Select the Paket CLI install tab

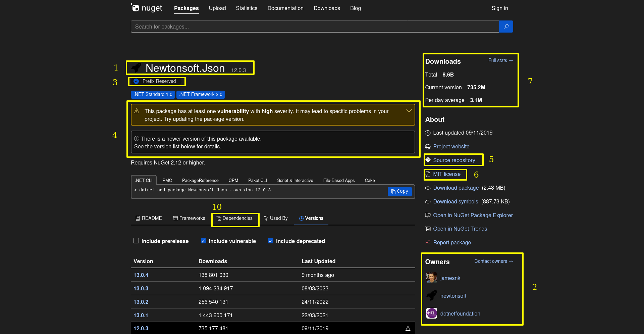coord(258,180)
